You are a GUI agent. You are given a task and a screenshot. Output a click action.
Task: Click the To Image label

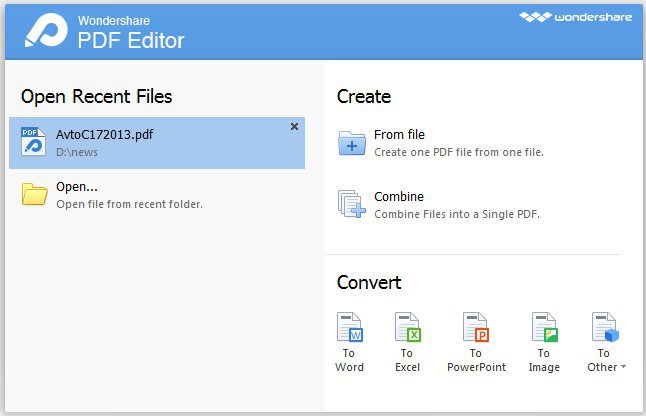[x=544, y=360]
